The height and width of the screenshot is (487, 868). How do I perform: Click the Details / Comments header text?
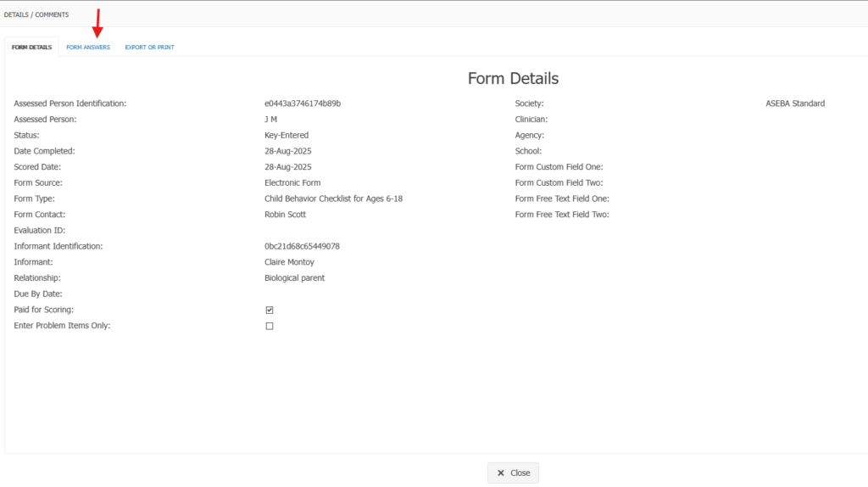click(36, 14)
